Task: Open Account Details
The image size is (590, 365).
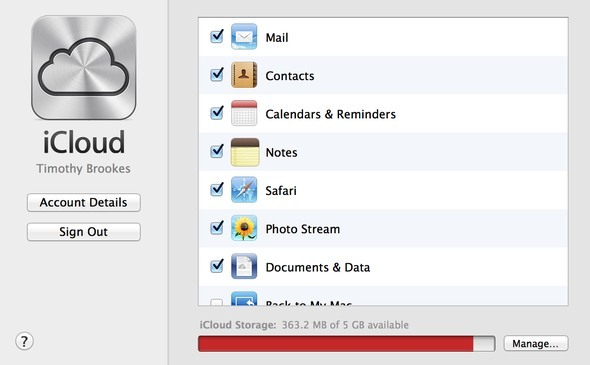Action: pyautogui.click(x=84, y=202)
